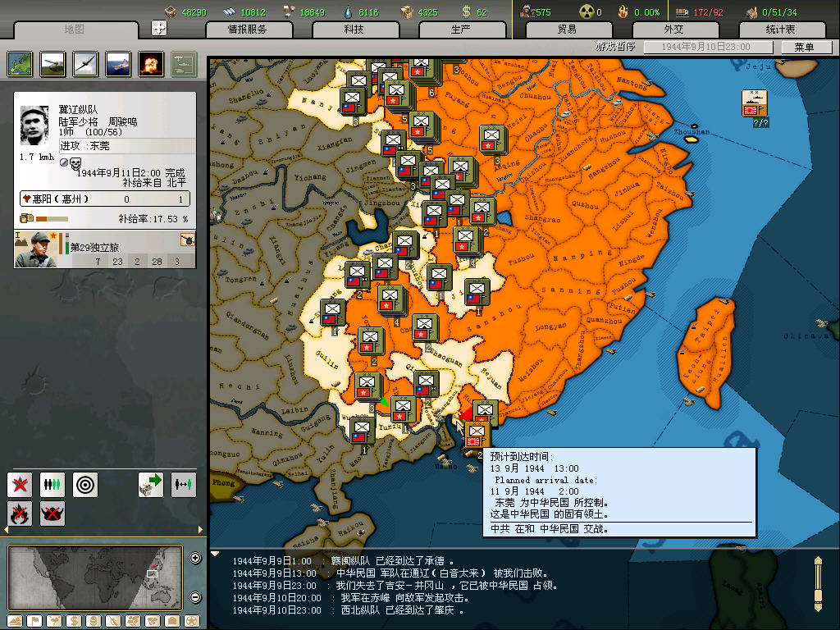Select the political map mode flag icon

point(34,621)
